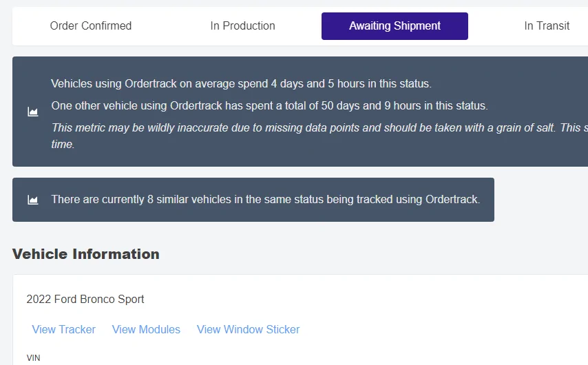Click the chart icon beside similar vehicles message
The image size is (588, 365).
point(32,200)
